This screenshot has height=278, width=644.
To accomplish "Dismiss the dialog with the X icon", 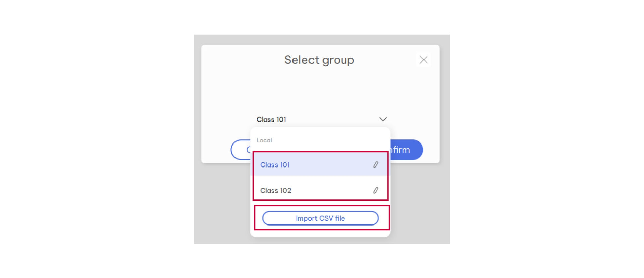I will coord(423,60).
